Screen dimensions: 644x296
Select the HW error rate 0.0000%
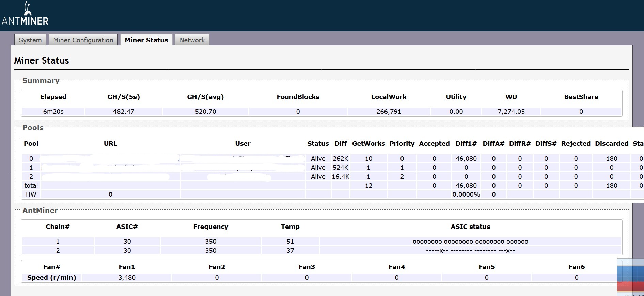[x=466, y=194]
